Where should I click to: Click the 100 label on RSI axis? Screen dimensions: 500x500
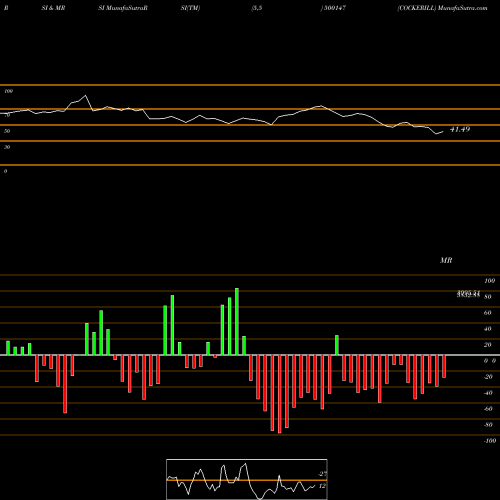pyautogui.click(x=8, y=91)
